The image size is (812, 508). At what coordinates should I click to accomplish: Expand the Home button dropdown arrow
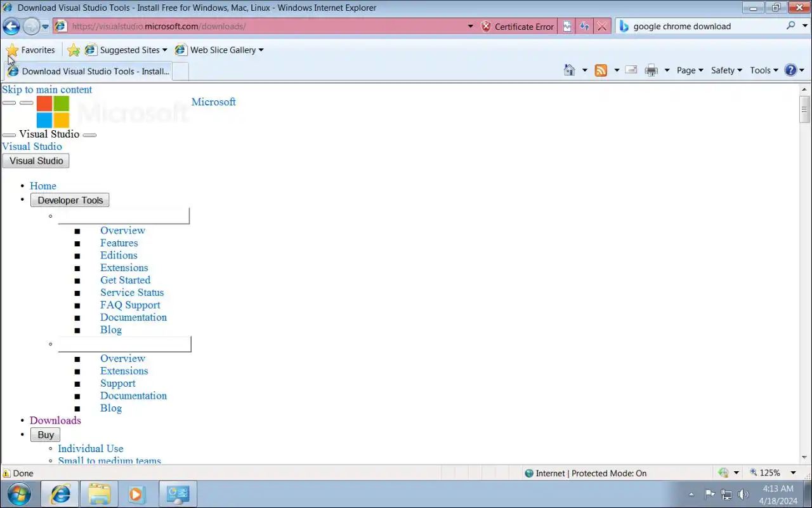click(x=585, y=70)
